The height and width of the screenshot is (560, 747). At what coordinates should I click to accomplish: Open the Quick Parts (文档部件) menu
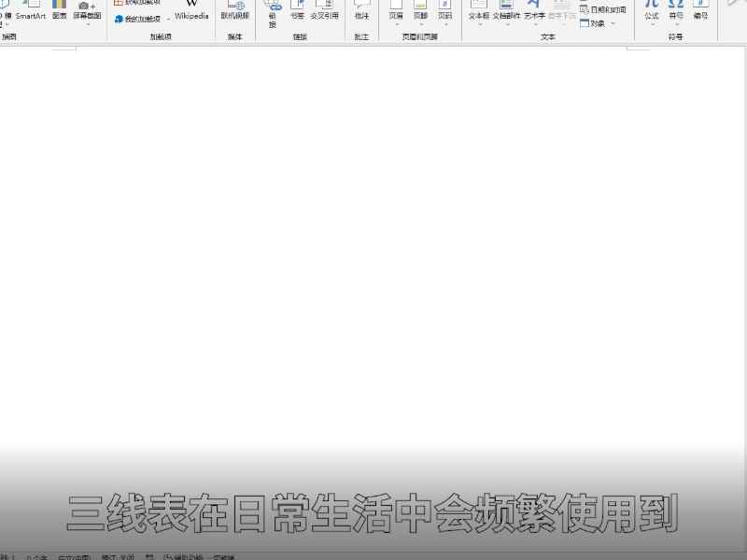[x=506, y=13]
